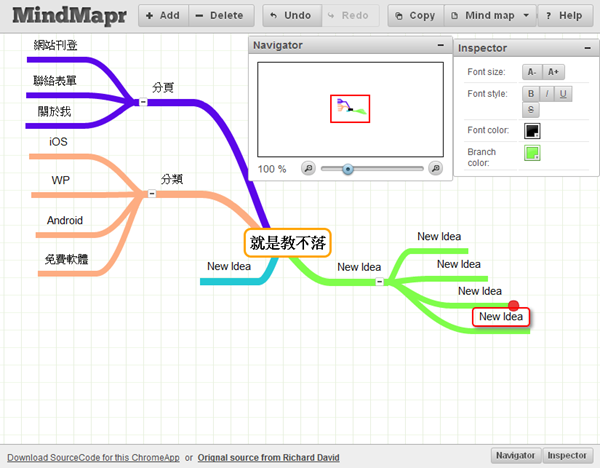Toggle bold font style
This screenshot has width=600, height=468.
531,94
